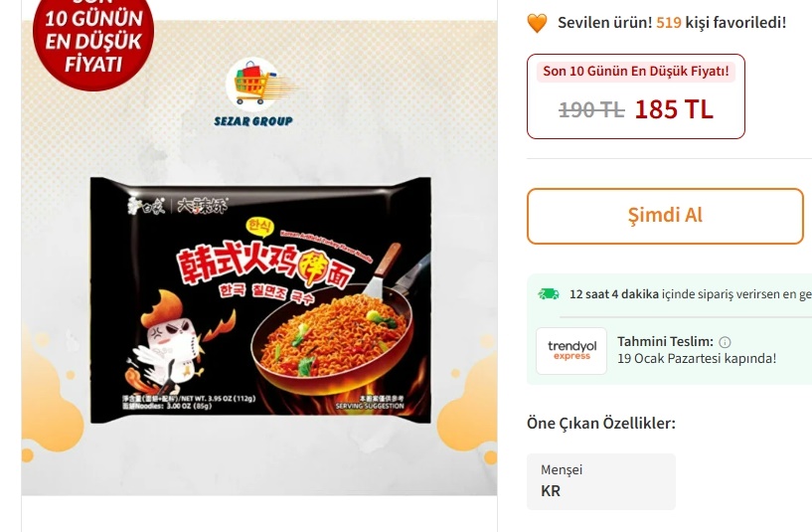Click the 185 TL discounted price
The height and width of the screenshot is (532, 812).
pyautogui.click(x=674, y=109)
